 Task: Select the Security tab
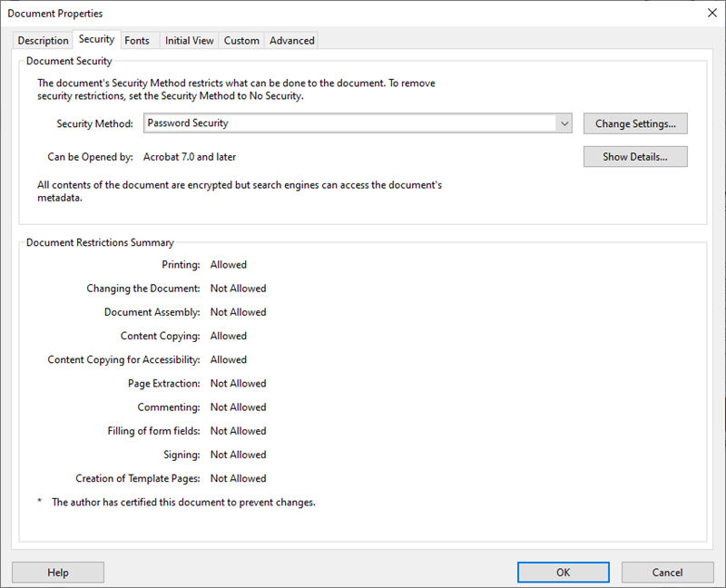click(x=96, y=39)
